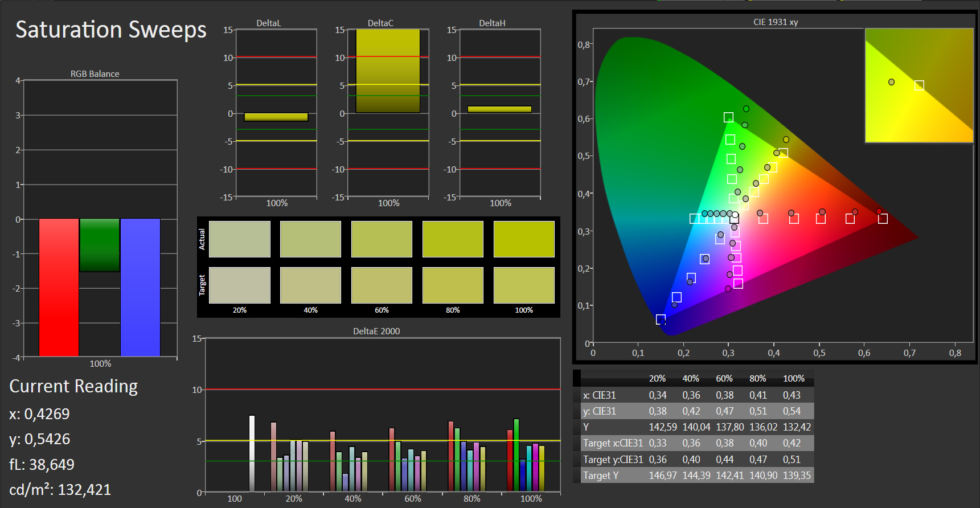
Task: Select the Target y:CIE31 value 0,44
Action: [x=725, y=460]
